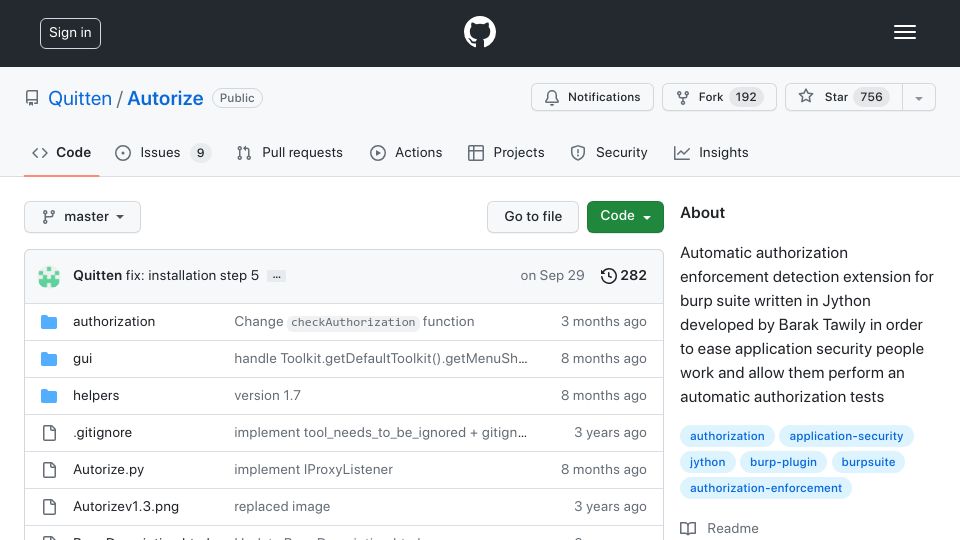Viewport: 960px width, 540px height.
Task: Click the Notifications bell icon
Action: tap(552, 97)
